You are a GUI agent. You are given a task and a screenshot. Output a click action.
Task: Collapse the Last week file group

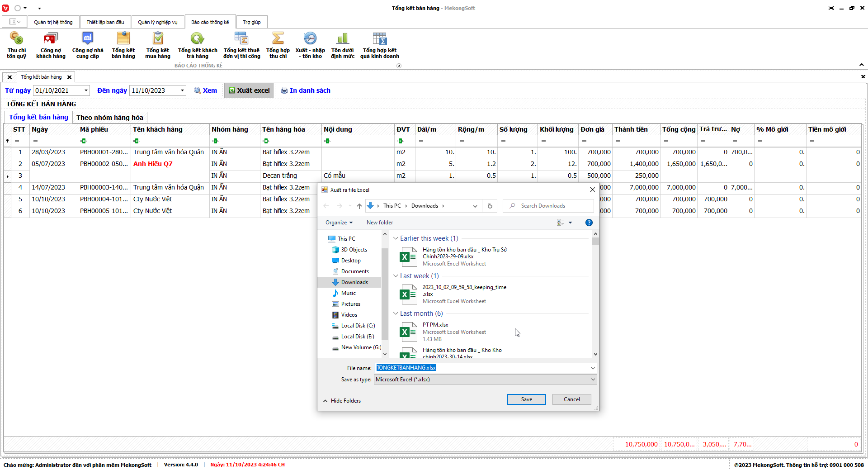[396, 276]
